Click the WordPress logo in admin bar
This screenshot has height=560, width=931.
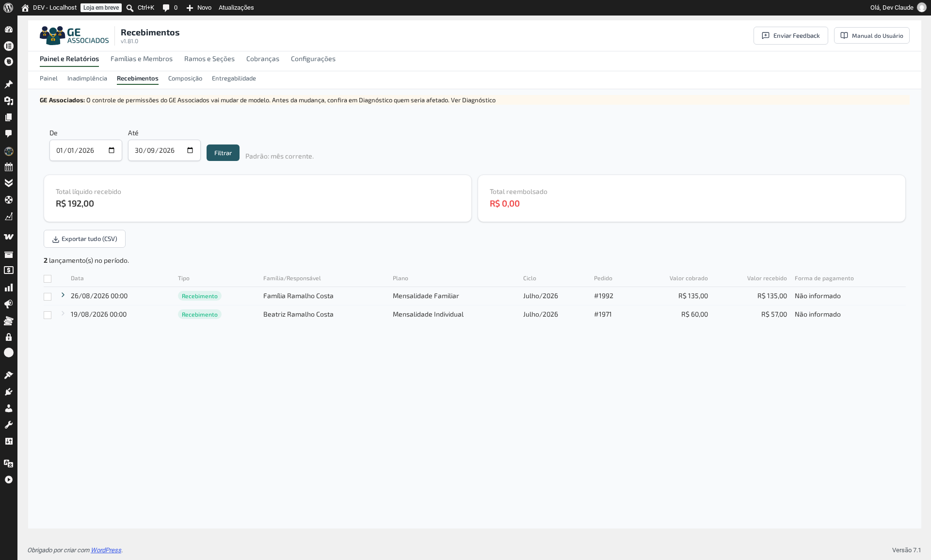8,8
